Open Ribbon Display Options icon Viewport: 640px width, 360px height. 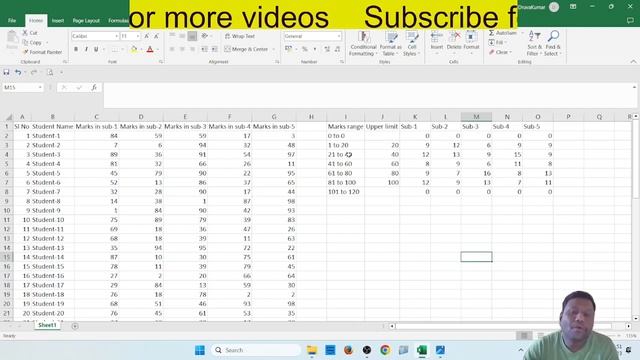click(573, 7)
